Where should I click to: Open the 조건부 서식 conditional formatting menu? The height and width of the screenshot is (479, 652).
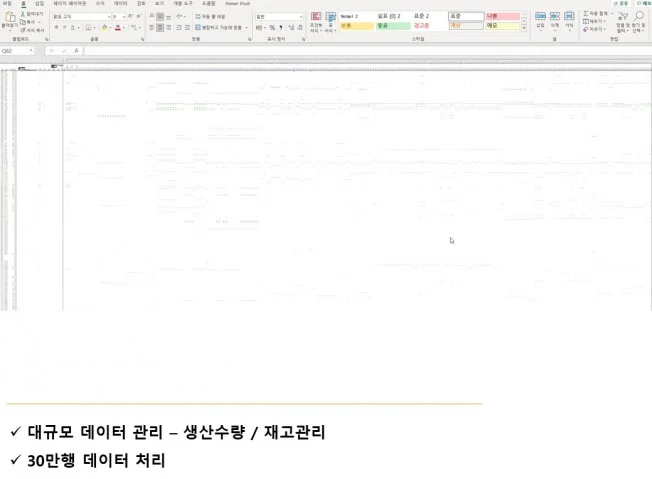tap(316, 22)
